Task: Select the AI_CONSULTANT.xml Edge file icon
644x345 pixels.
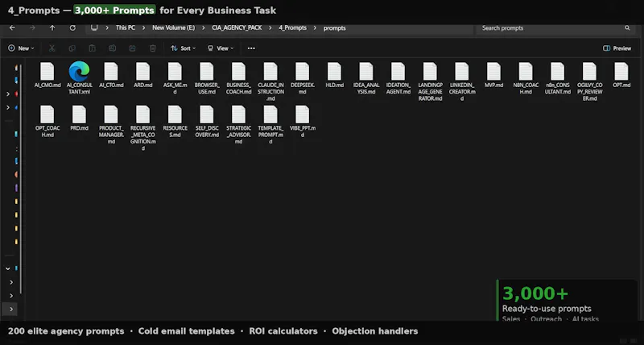Action: 79,71
